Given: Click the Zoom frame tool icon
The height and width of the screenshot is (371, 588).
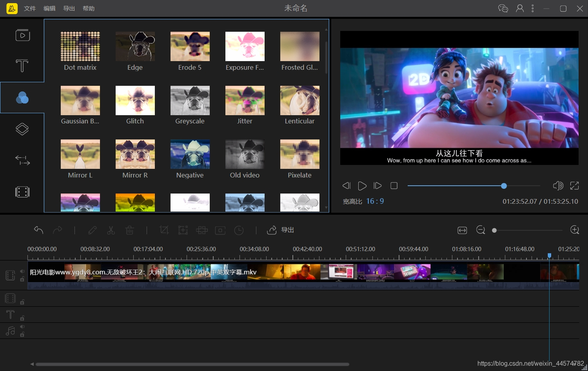Looking at the screenshot, I should click(183, 230).
